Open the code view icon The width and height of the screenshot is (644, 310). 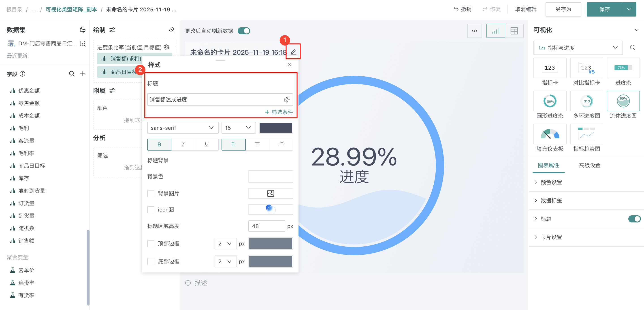coord(474,31)
